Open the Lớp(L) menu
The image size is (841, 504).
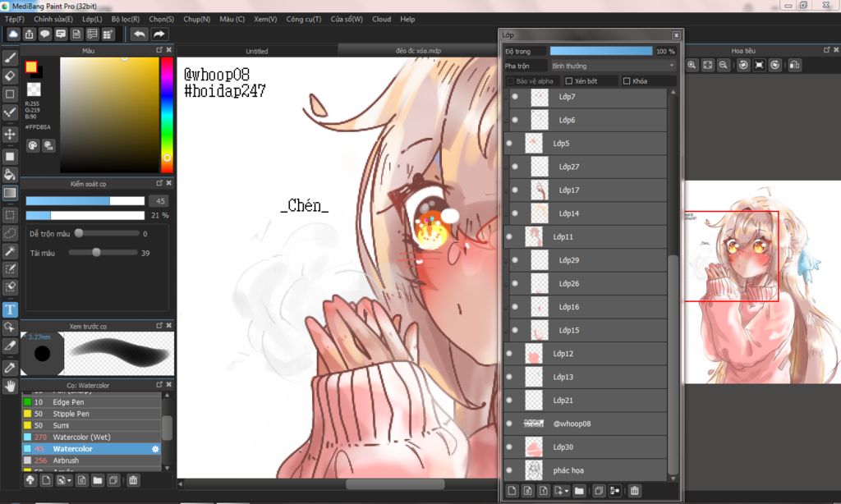point(92,19)
